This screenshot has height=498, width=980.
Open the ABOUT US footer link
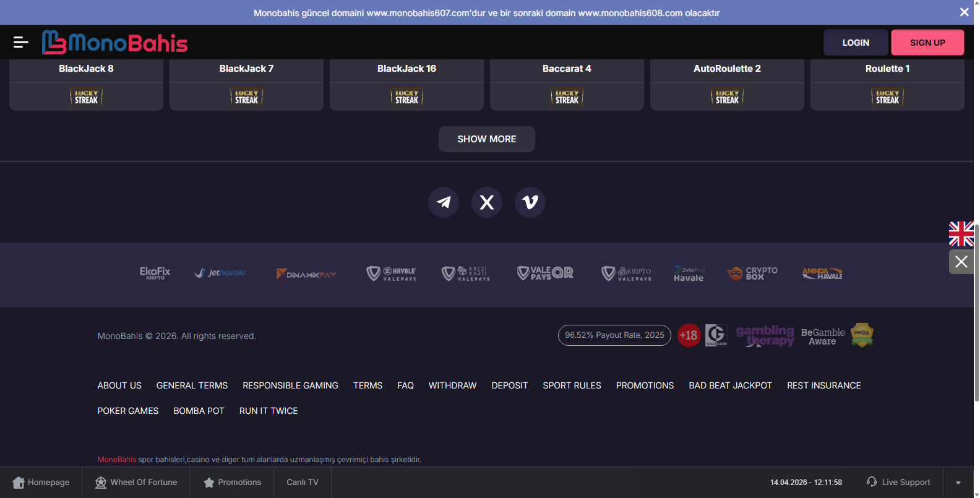[x=119, y=385]
